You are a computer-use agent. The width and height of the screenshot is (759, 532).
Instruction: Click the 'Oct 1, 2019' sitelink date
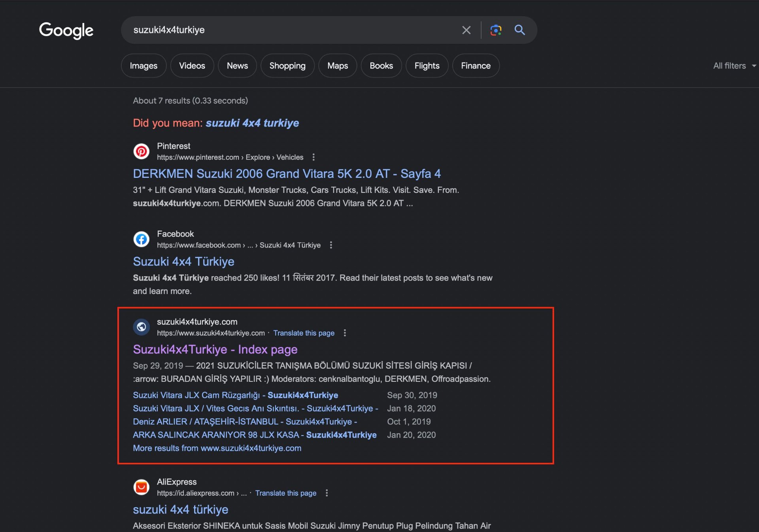click(x=409, y=422)
